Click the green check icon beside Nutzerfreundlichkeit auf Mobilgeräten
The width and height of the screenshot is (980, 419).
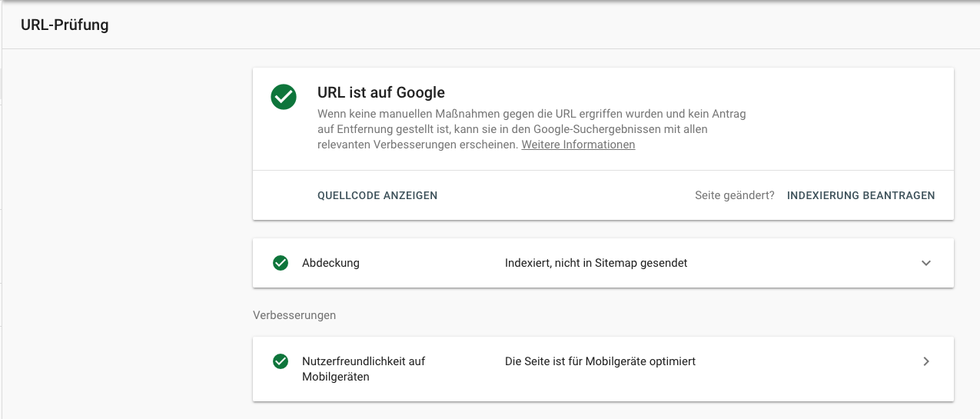[281, 361]
